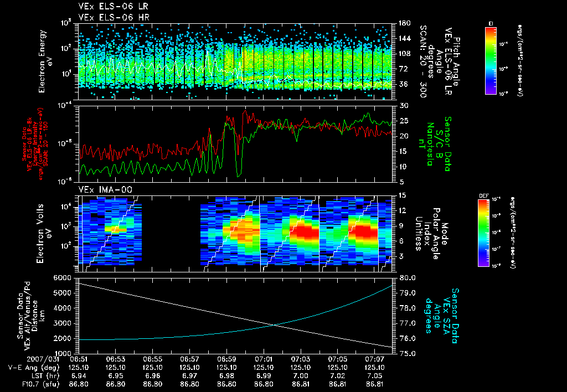
Task: Click the LST value 7.05
Action: point(375,376)
